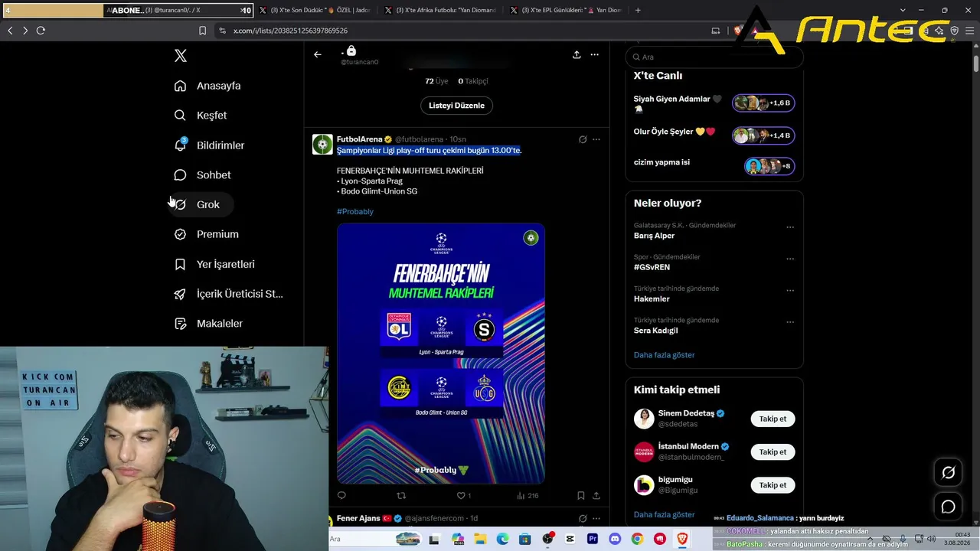The width and height of the screenshot is (980, 551).
Task: Open Yer İşaretleri bookmarks
Action: [214, 264]
